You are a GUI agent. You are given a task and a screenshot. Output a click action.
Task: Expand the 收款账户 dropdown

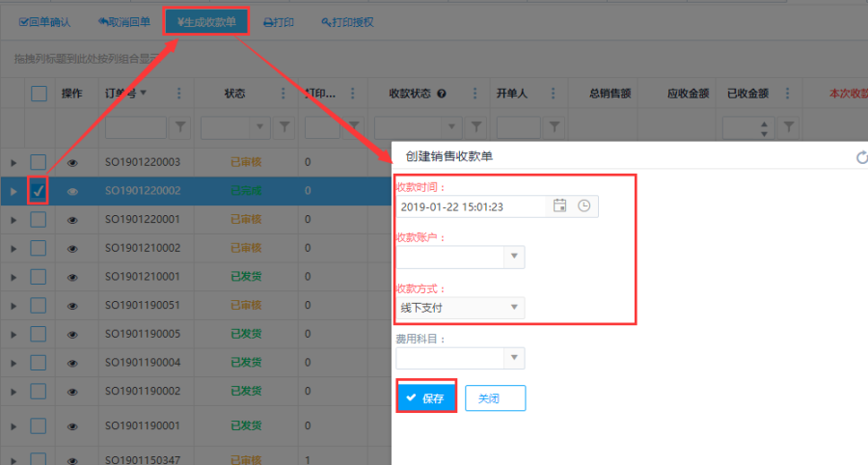(514, 257)
